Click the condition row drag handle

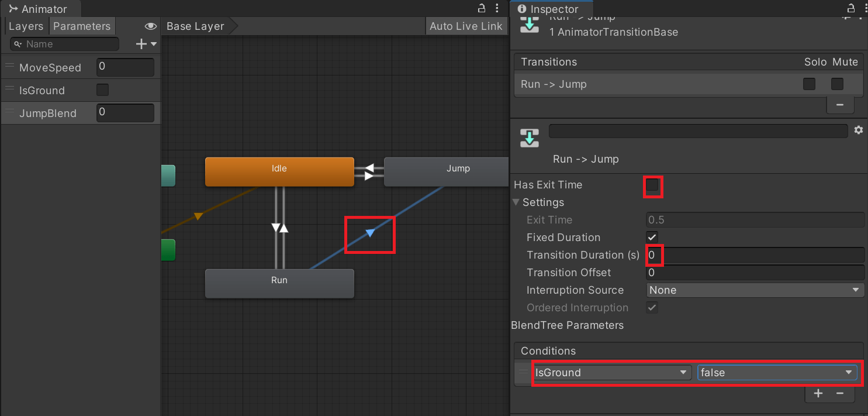tap(524, 372)
